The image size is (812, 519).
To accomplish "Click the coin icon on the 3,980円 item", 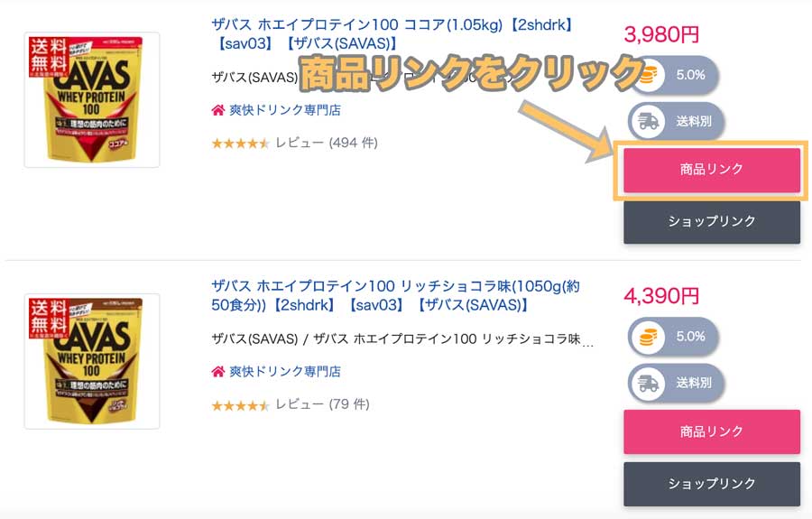I will [x=648, y=75].
